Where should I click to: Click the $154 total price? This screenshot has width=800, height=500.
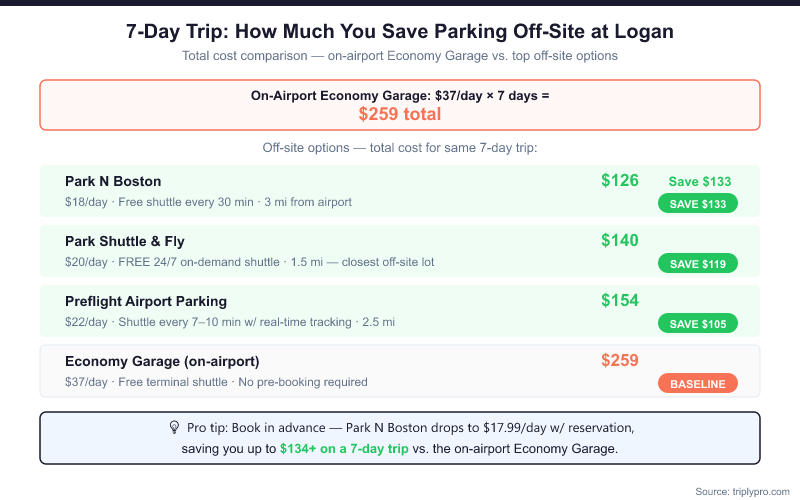pos(619,301)
